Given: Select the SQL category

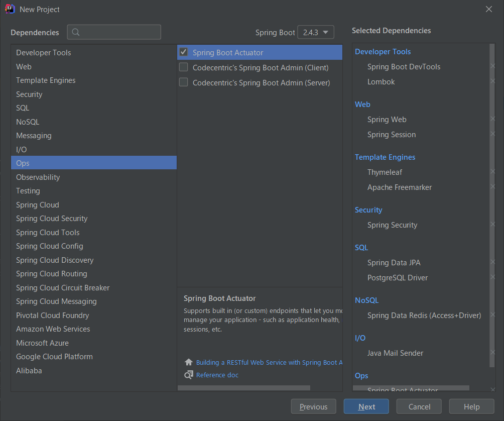Looking at the screenshot, I should click(x=94, y=108).
